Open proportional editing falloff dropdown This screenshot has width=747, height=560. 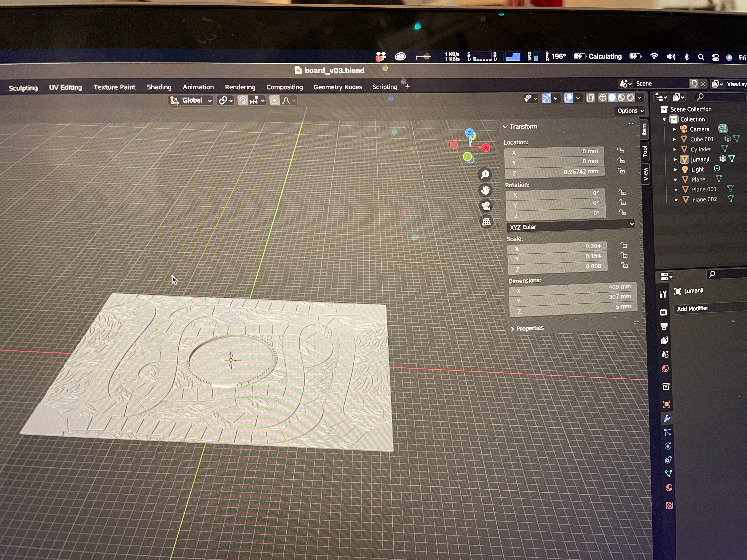[x=289, y=100]
